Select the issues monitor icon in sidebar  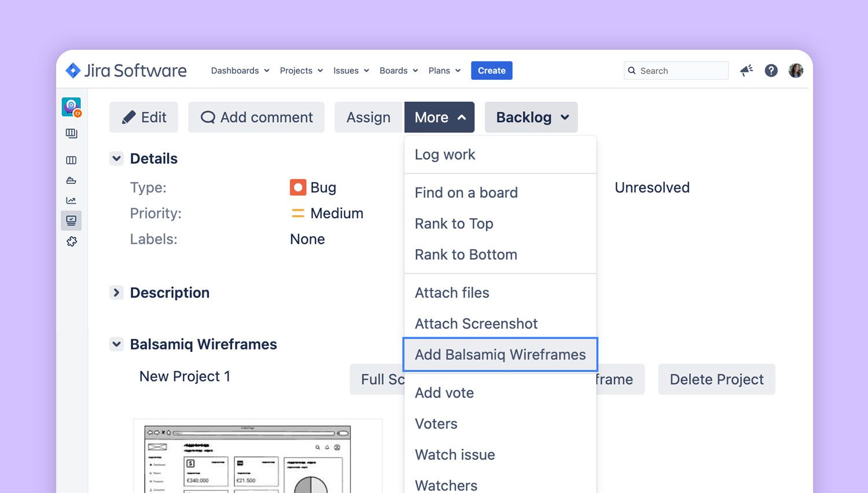click(71, 220)
